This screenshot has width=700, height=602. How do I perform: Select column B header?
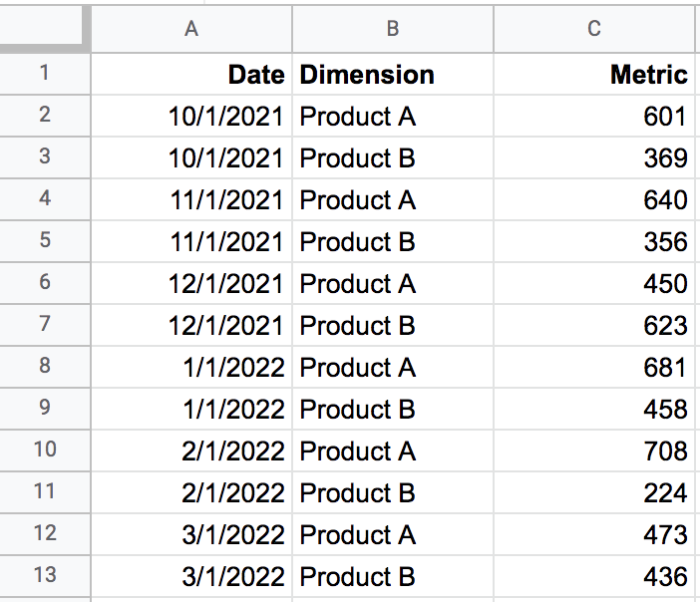pyautogui.click(x=392, y=29)
